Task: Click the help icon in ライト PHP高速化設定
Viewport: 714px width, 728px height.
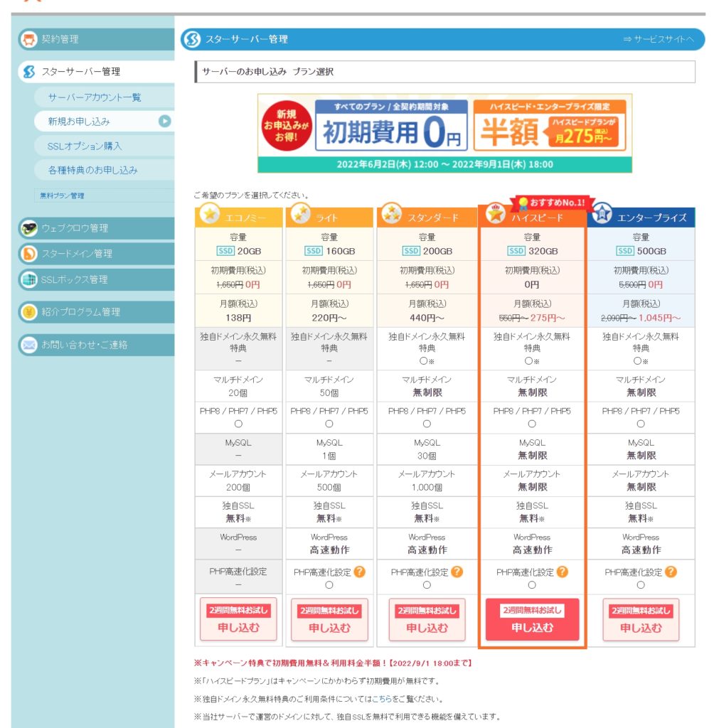Action: 359,572
